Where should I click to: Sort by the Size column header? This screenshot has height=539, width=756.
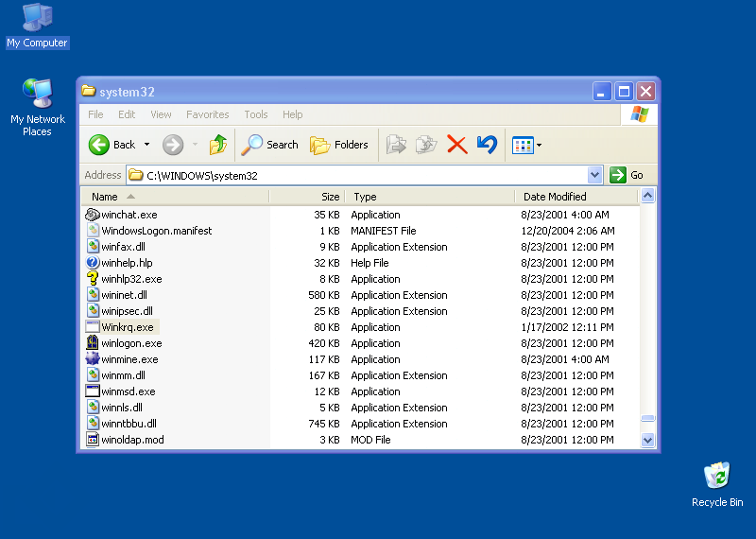tap(307, 197)
